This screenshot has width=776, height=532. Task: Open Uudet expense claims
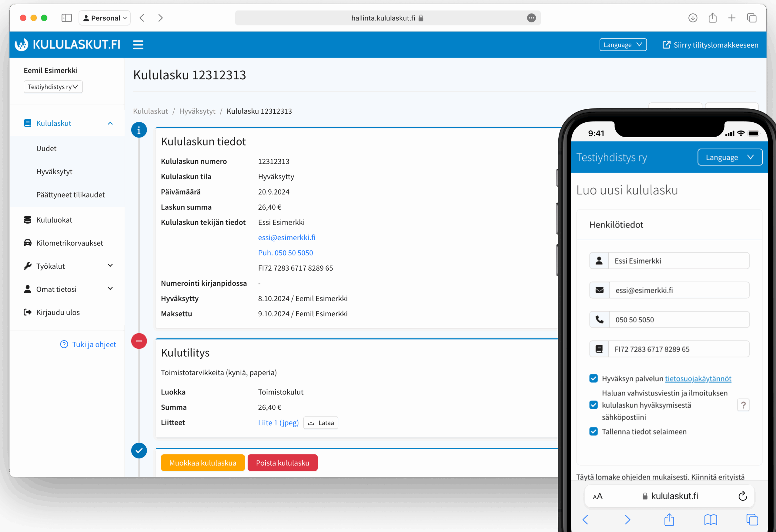(46, 148)
